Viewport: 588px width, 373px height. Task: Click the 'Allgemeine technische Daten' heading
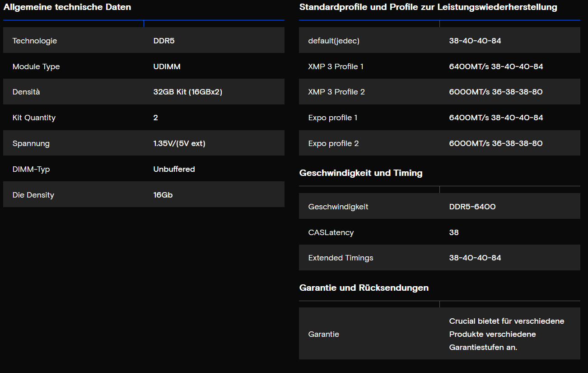tap(67, 7)
